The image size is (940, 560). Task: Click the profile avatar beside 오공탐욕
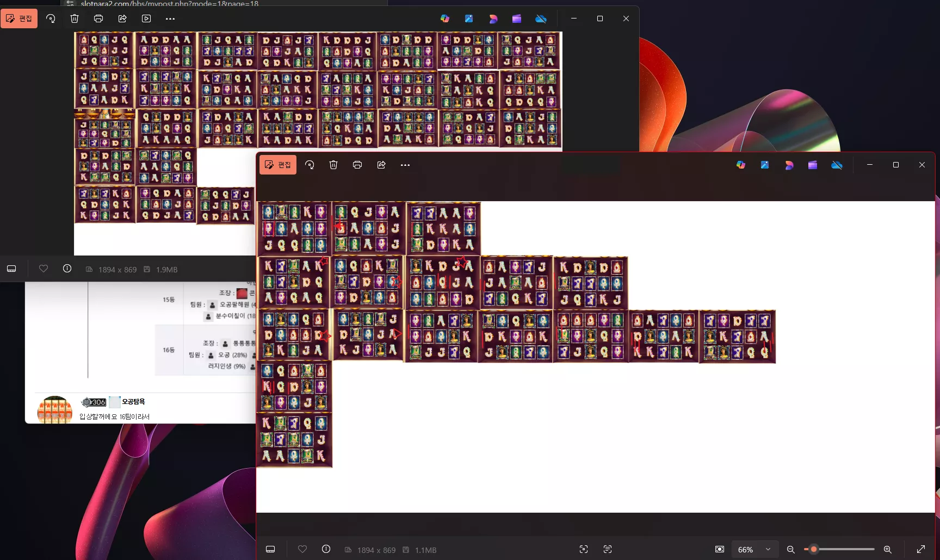54,409
